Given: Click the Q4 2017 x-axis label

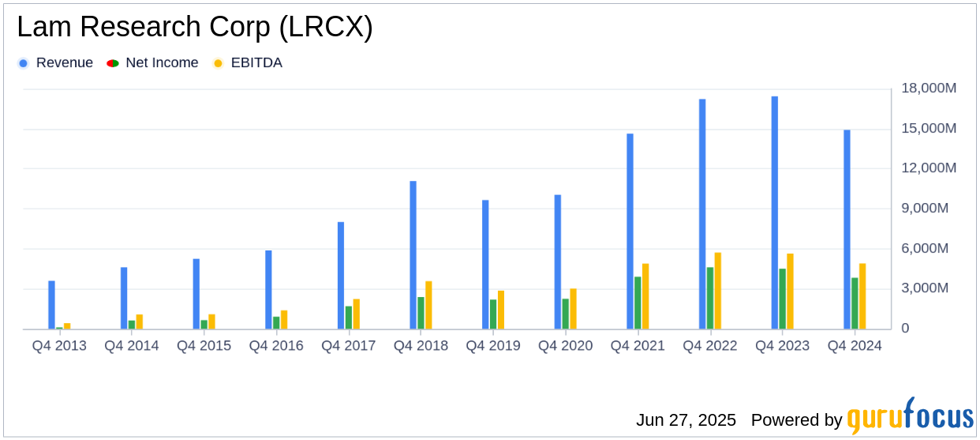Looking at the screenshot, I should click(x=349, y=346).
